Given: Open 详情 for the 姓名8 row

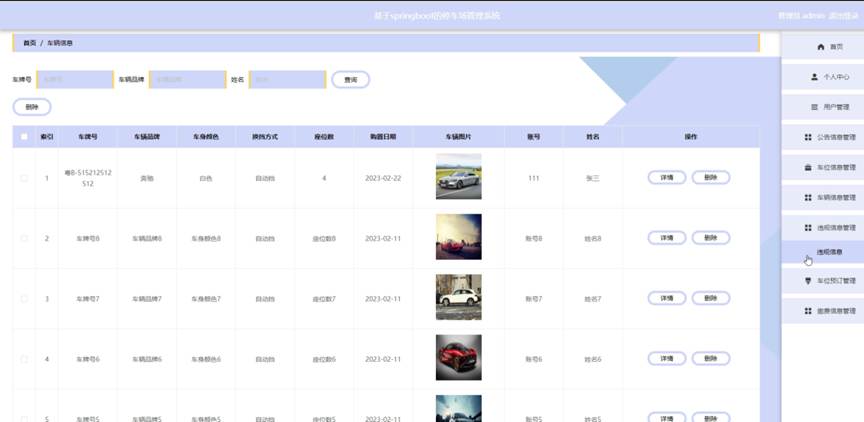Looking at the screenshot, I should (667, 238).
